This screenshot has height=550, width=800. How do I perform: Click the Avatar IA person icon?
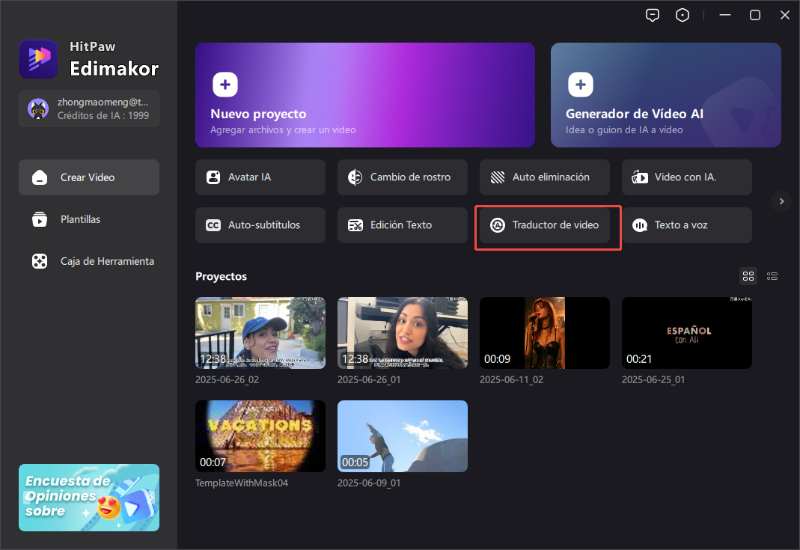pyautogui.click(x=213, y=177)
